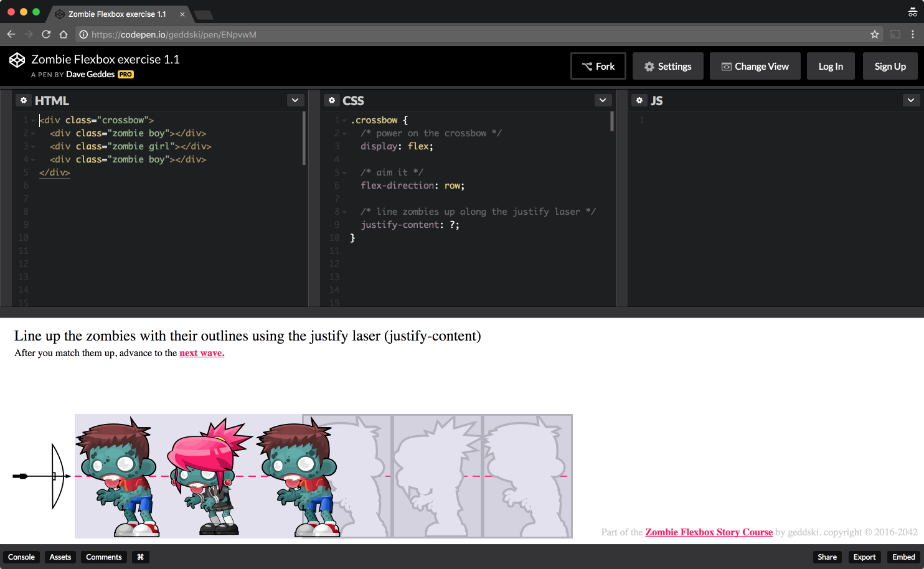Image resolution: width=924 pixels, height=569 pixels.
Task: Click the Share button
Action: click(x=827, y=557)
